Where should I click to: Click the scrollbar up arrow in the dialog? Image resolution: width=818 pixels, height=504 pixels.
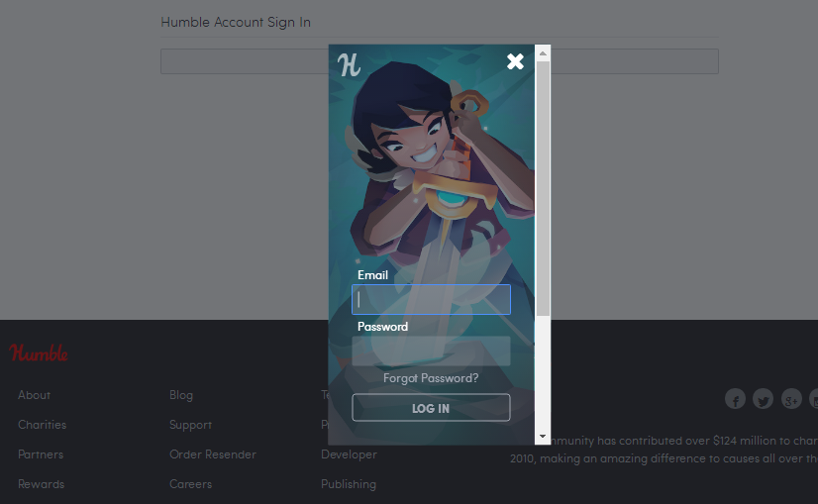coord(543,53)
